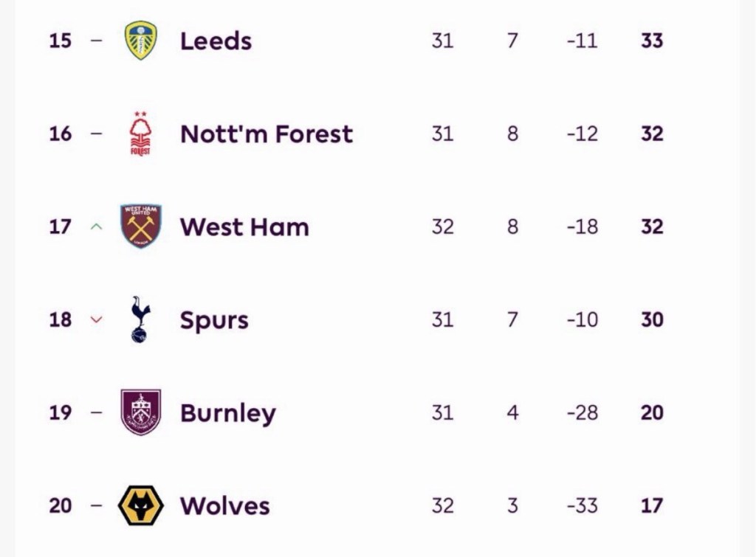Image resolution: width=756 pixels, height=557 pixels.
Task: Click the Burnley club crest
Action: point(141,412)
